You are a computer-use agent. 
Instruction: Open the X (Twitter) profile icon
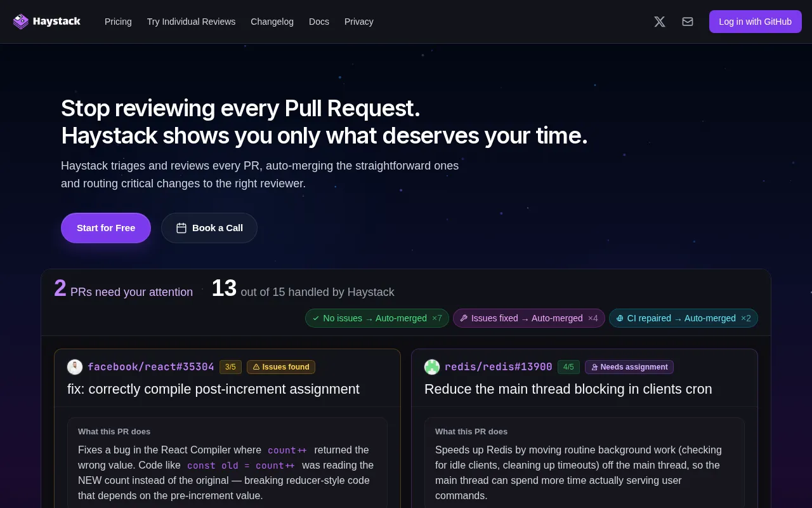tap(660, 22)
